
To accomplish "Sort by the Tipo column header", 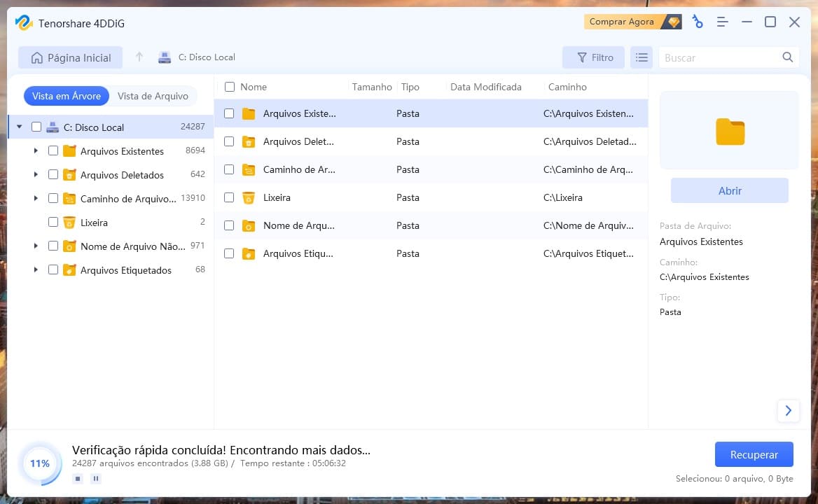I will [410, 87].
